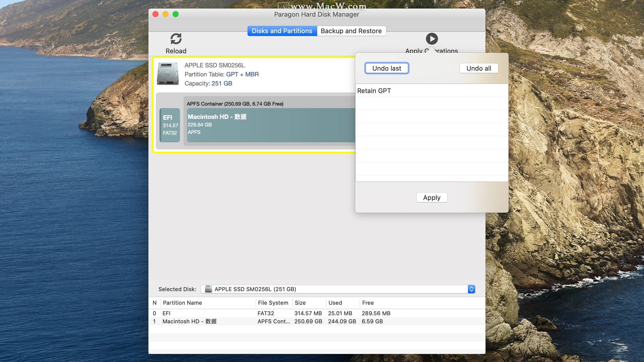Click the Apply button in popover

coord(432,198)
